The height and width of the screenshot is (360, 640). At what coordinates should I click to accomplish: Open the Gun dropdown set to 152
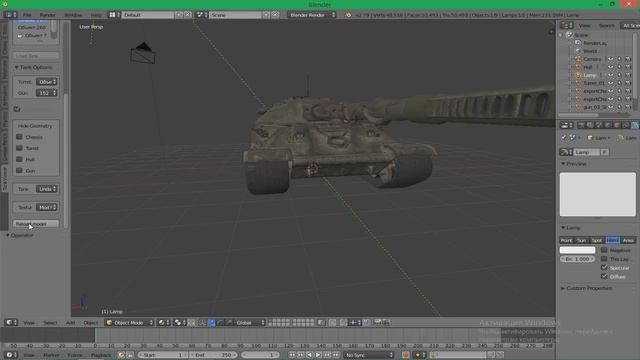(47, 93)
